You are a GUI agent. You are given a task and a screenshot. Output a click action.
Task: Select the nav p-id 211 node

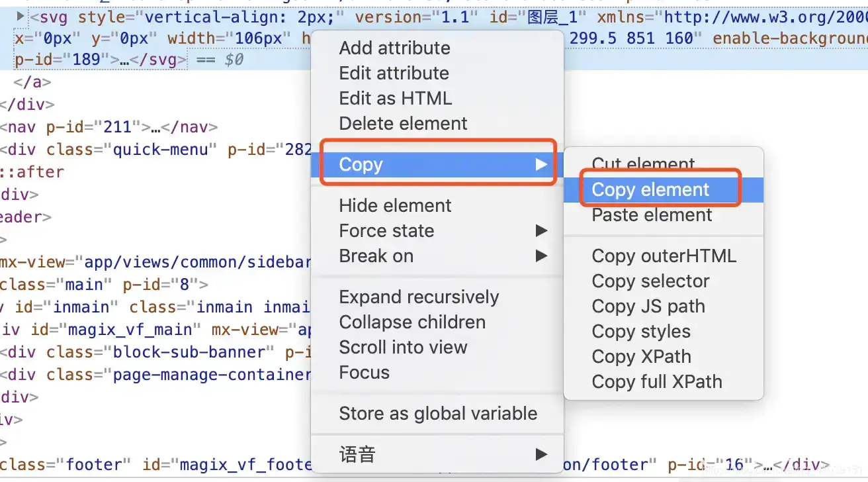[x=109, y=126]
